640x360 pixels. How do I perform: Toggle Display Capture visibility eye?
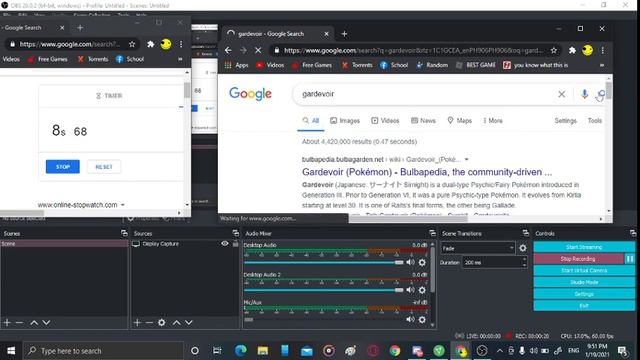pyautogui.click(x=224, y=244)
